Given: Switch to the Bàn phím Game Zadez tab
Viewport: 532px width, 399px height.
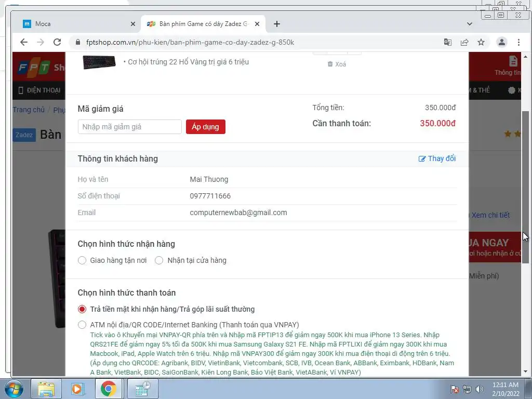Looking at the screenshot, I should click(203, 24).
